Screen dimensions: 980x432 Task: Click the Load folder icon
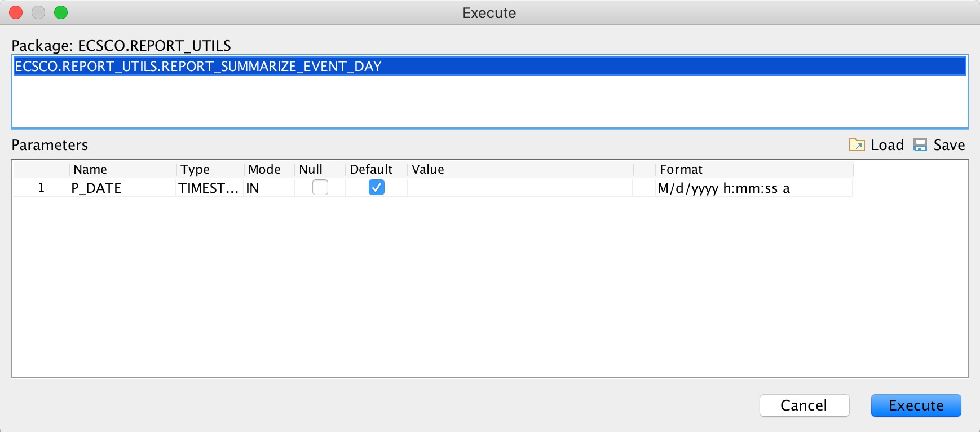click(857, 145)
